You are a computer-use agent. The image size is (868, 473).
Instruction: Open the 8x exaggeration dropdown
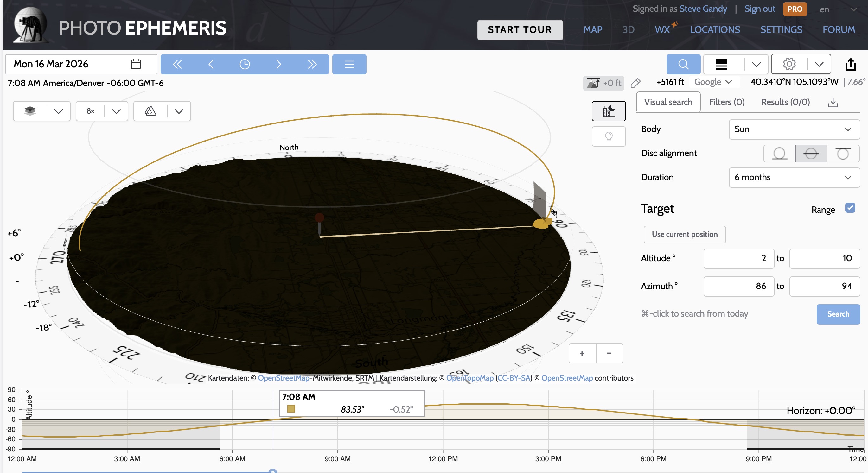pyautogui.click(x=116, y=111)
